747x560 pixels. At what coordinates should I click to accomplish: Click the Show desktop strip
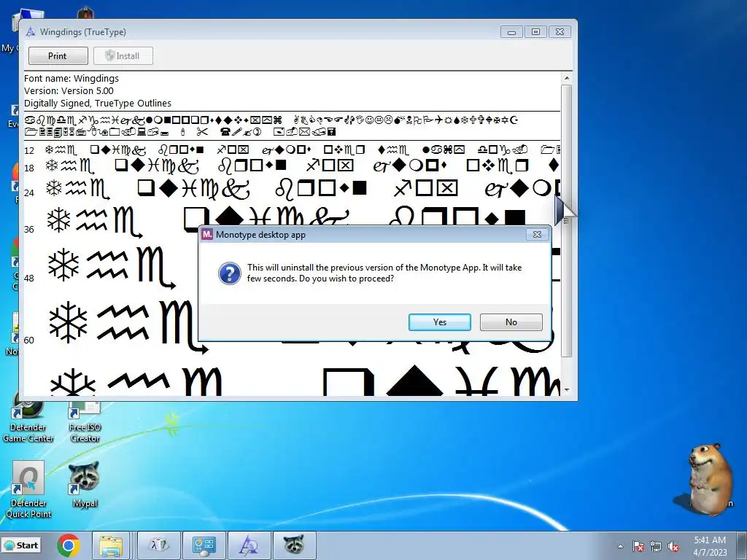pyautogui.click(x=743, y=545)
